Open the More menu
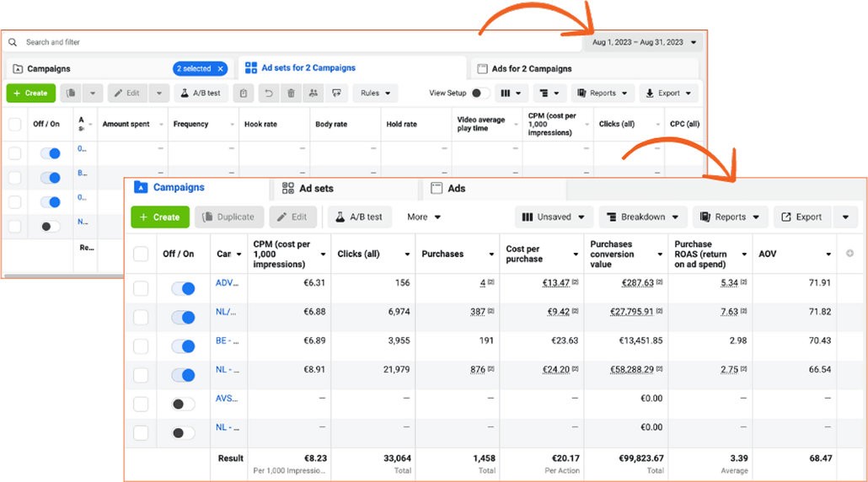Screen dimensions: 868x482 pos(424,217)
